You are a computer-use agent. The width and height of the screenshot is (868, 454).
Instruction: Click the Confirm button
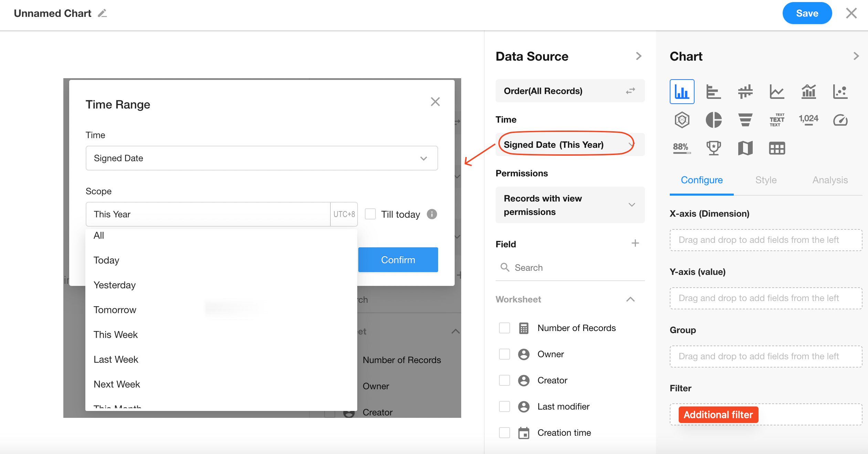(398, 260)
